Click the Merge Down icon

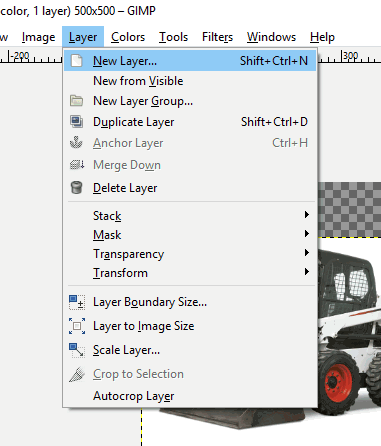pyautogui.click(x=77, y=165)
